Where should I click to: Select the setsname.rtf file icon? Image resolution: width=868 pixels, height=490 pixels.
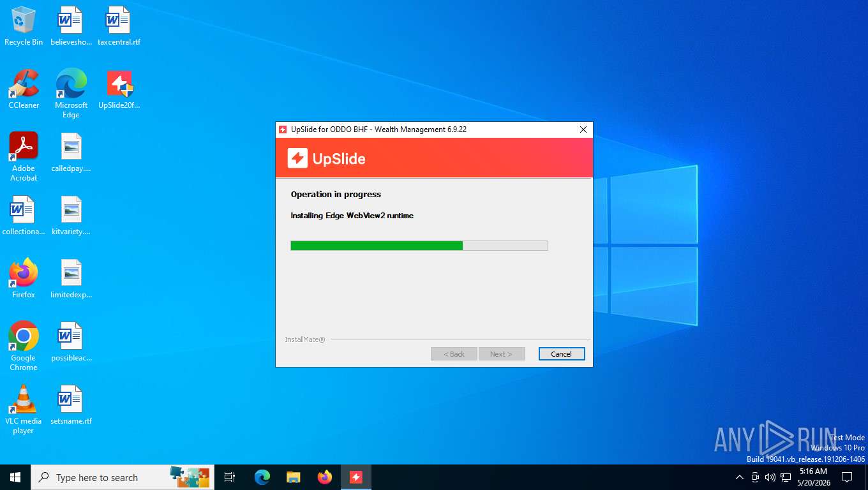click(x=71, y=405)
